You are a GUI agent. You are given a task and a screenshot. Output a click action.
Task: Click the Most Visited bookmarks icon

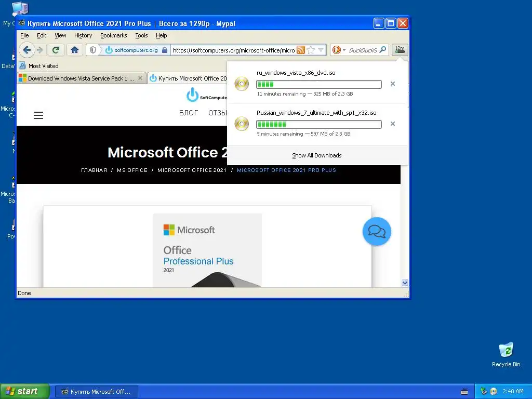(x=22, y=65)
